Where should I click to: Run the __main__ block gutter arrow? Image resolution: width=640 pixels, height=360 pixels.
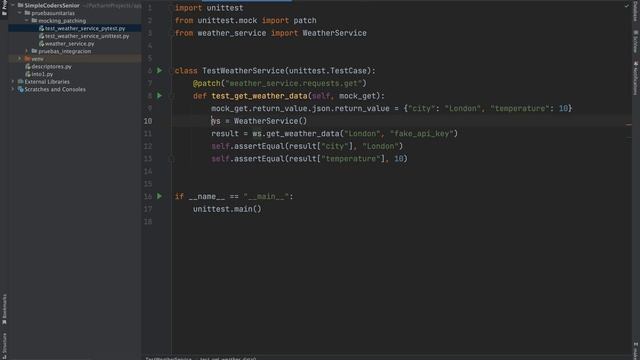click(x=160, y=196)
